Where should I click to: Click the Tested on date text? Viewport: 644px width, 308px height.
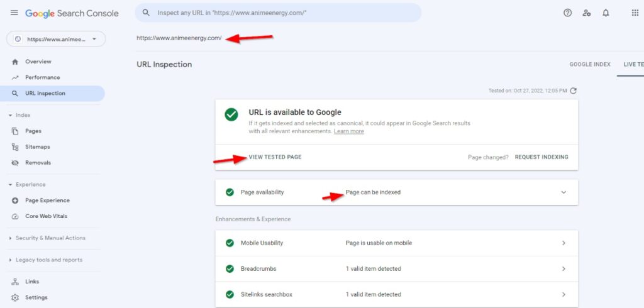click(x=528, y=91)
